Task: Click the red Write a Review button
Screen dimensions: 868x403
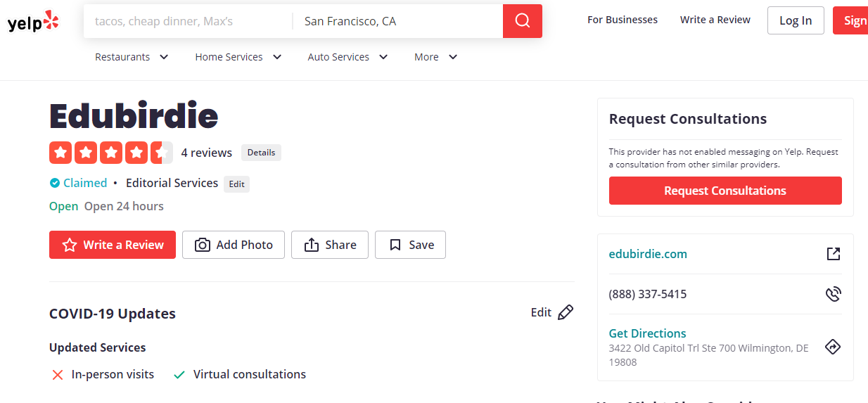Action: pyautogui.click(x=113, y=245)
